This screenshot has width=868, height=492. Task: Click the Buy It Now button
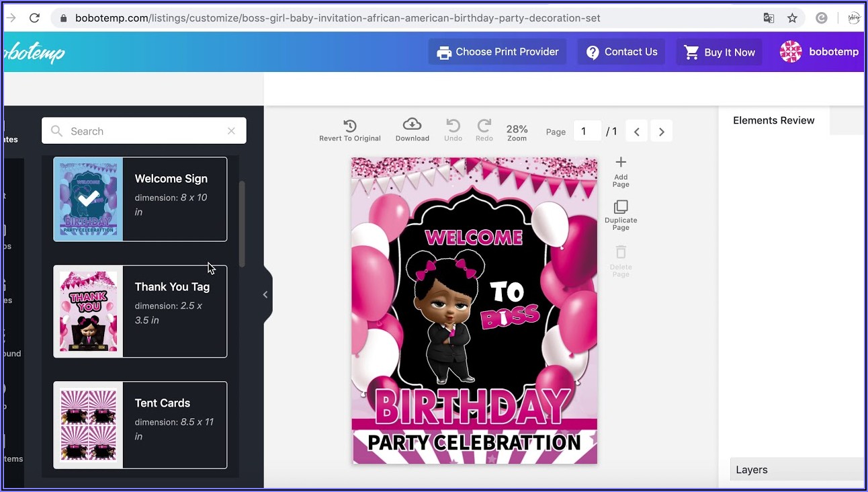pos(719,52)
